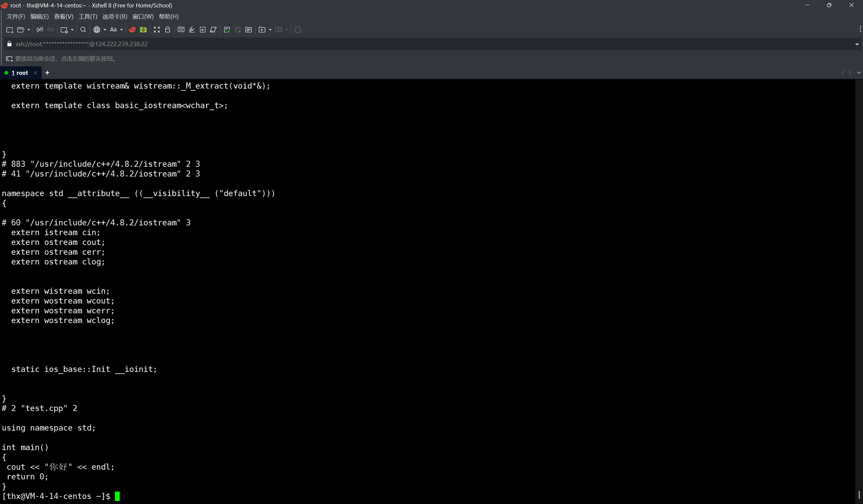Click the highlight pen icon
This screenshot has width=863, height=504.
(192, 30)
